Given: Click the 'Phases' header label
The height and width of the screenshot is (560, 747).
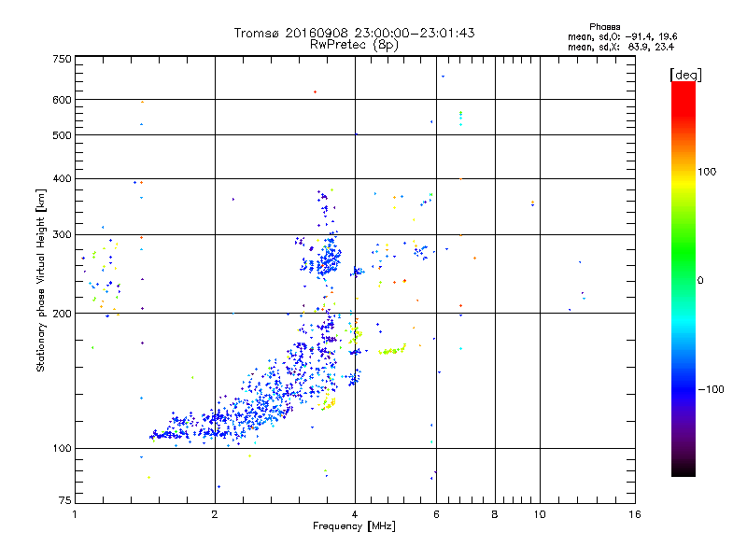Looking at the screenshot, I should click(x=604, y=27).
